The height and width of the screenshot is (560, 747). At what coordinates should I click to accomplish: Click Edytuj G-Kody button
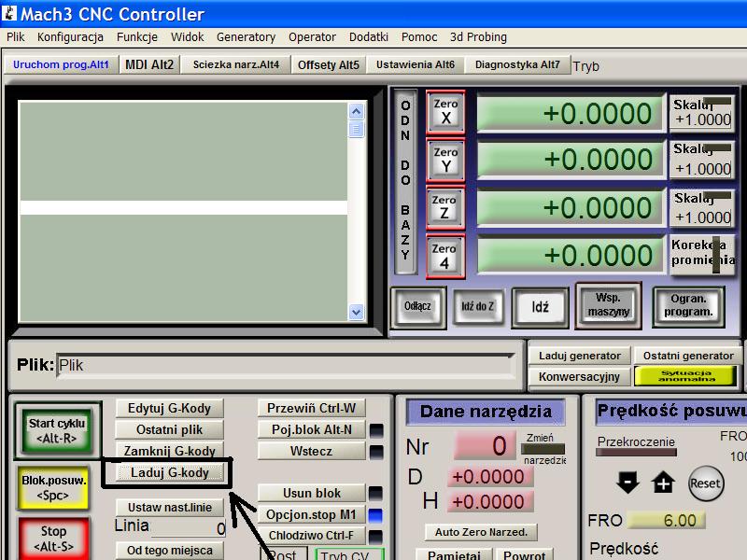point(169,408)
